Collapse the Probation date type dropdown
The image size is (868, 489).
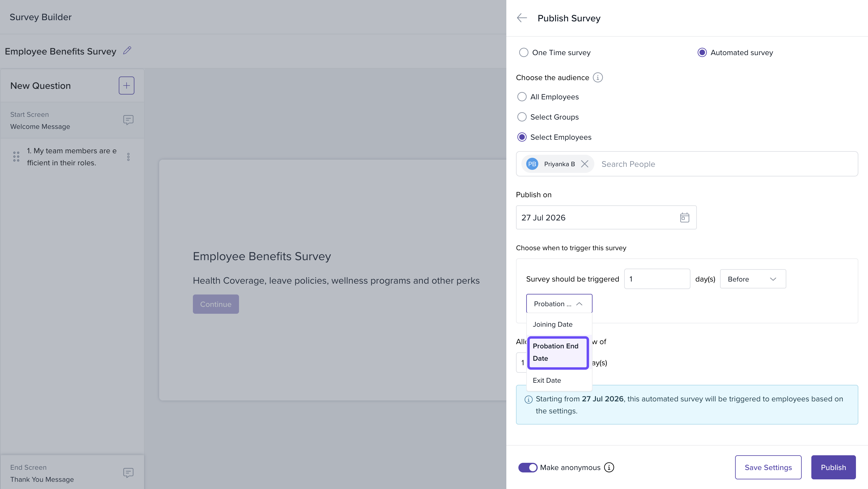tap(559, 304)
